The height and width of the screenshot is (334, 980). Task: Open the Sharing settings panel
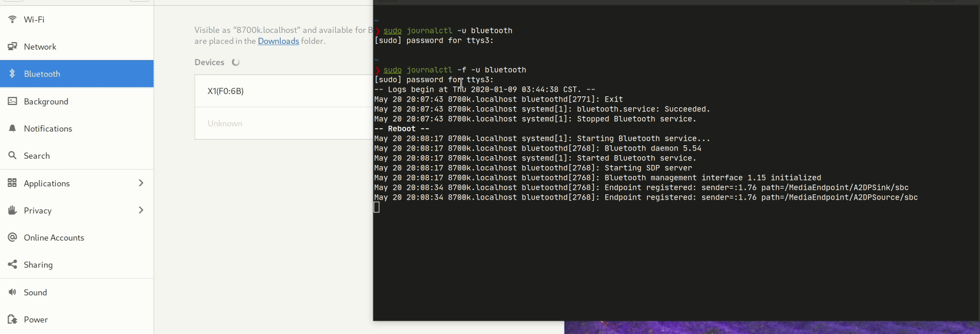point(77,264)
